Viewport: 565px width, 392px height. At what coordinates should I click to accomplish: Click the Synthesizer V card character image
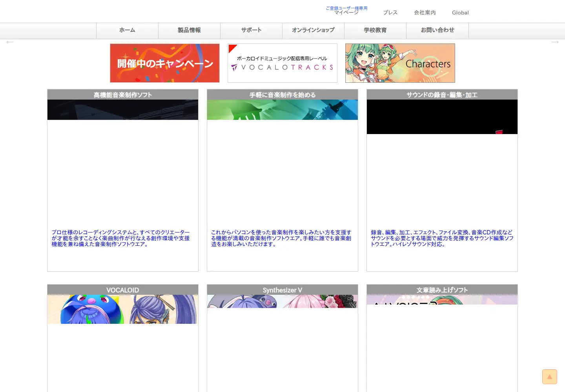pyautogui.click(x=282, y=301)
